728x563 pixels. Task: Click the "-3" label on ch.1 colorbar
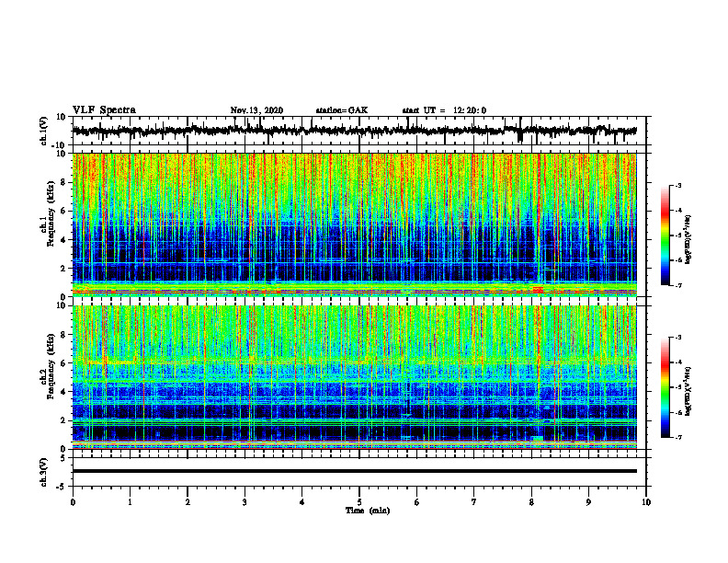[677, 186]
